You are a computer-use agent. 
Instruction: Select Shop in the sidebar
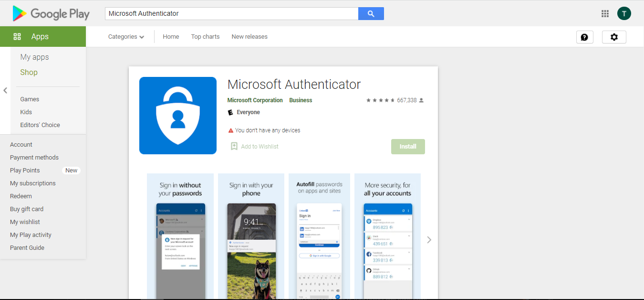click(x=29, y=72)
